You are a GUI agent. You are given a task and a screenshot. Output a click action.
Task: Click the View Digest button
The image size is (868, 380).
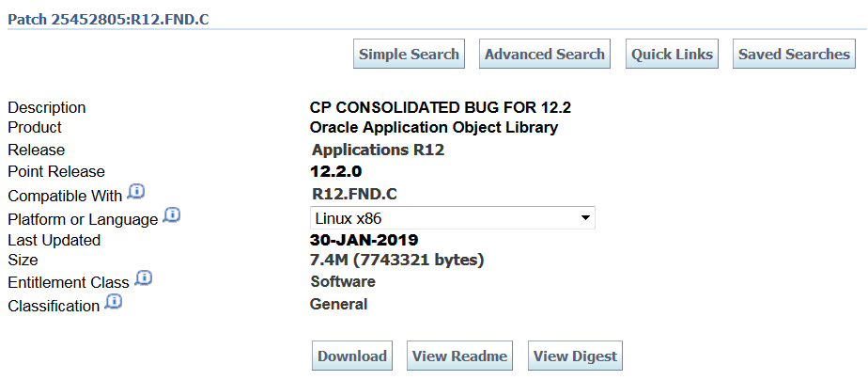click(x=575, y=356)
